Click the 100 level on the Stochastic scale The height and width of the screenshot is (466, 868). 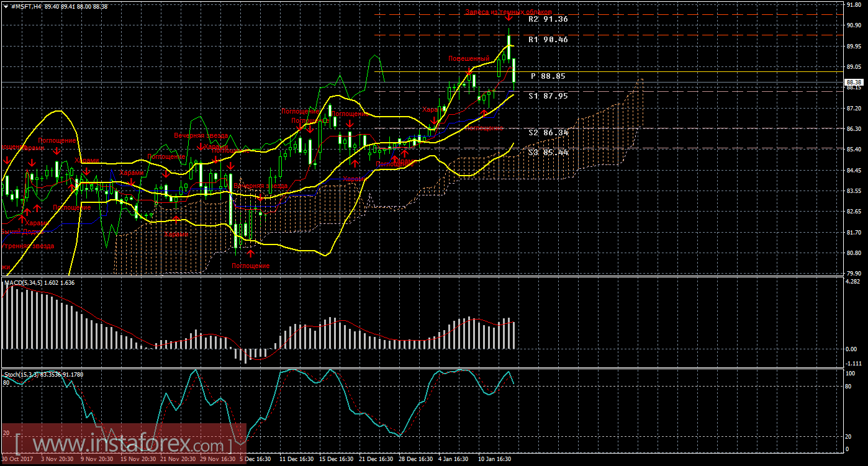[851, 373]
